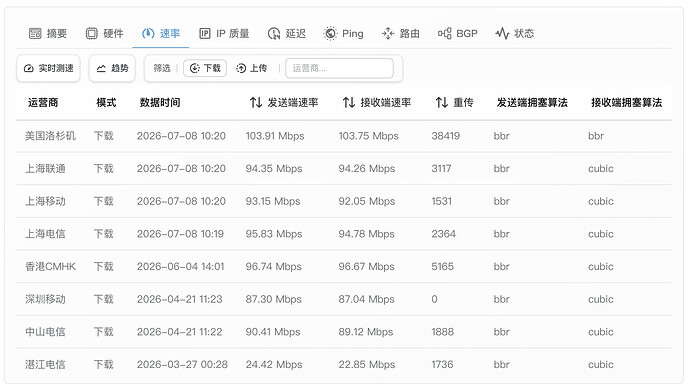Click the Ping globe icon
The width and height of the screenshot is (690, 388).
pyautogui.click(x=330, y=33)
